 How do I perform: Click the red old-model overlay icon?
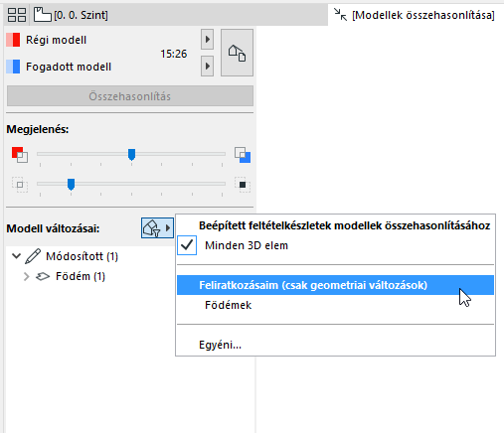coord(20,155)
